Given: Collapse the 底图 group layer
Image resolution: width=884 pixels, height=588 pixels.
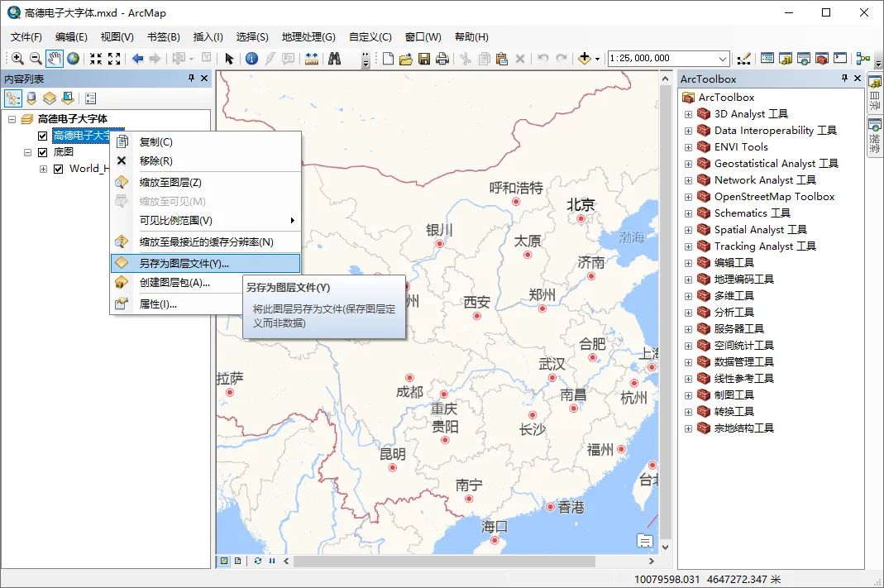Looking at the screenshot, I should [27, 152].
